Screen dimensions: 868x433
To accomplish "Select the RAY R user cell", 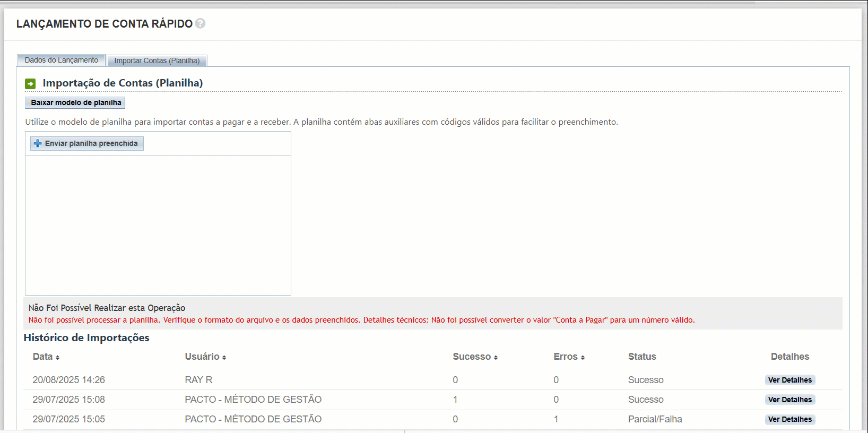I will click(x=198, y=380).
